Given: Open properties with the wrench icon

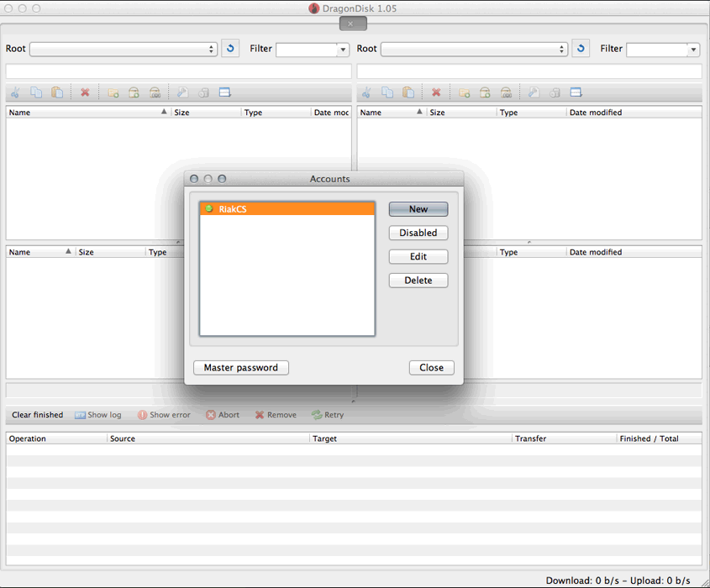Looking at the screenshot, I should coord(182,92).
